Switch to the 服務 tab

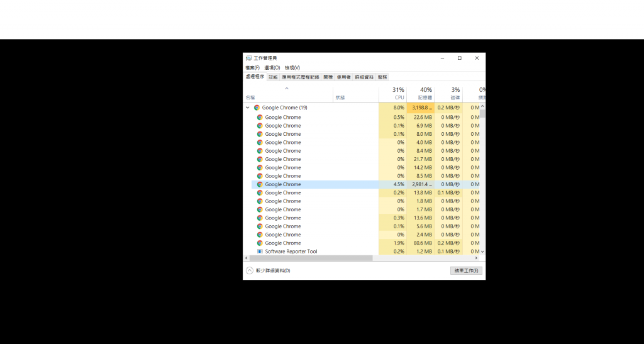(382, 77)
